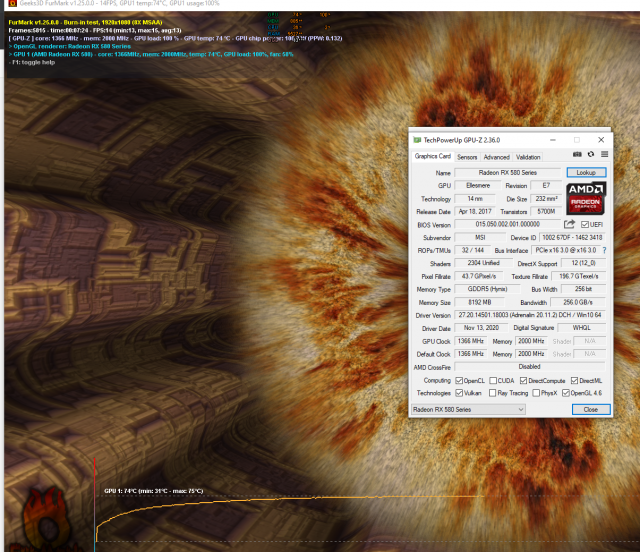Click the Pixel Fillrate value 43.7 GPixel/s
Viewport: 640px width, 552px height.
[x=478, y=276]
